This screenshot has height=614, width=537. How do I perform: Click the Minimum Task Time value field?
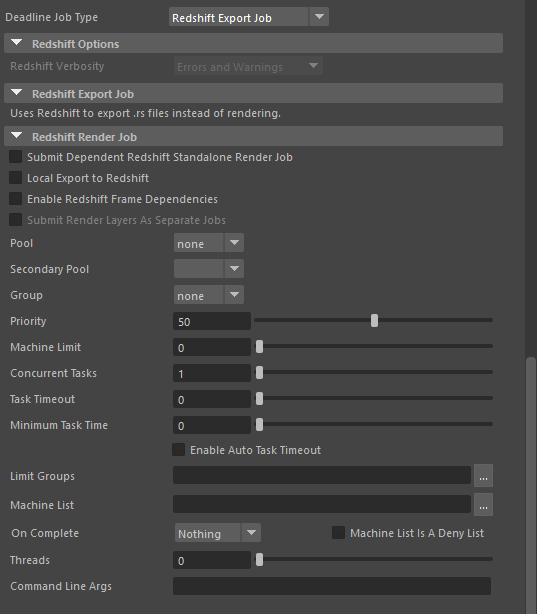click(x=212, y=425)
